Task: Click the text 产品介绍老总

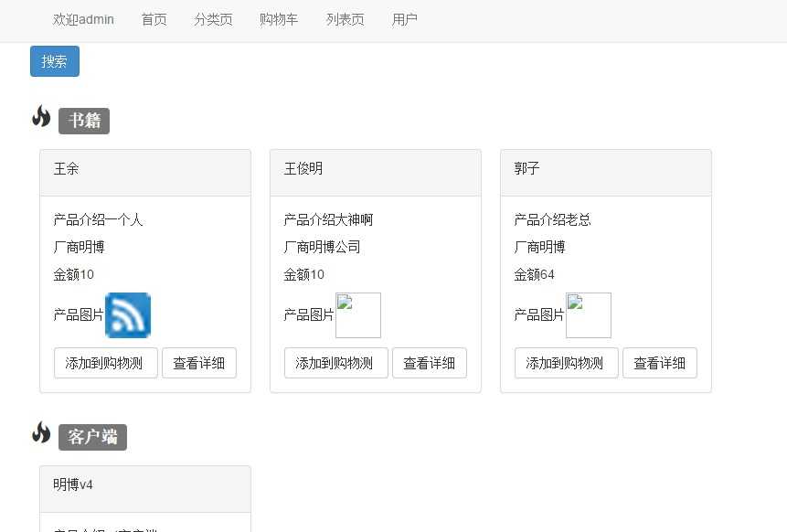Action: pos(553,219)
